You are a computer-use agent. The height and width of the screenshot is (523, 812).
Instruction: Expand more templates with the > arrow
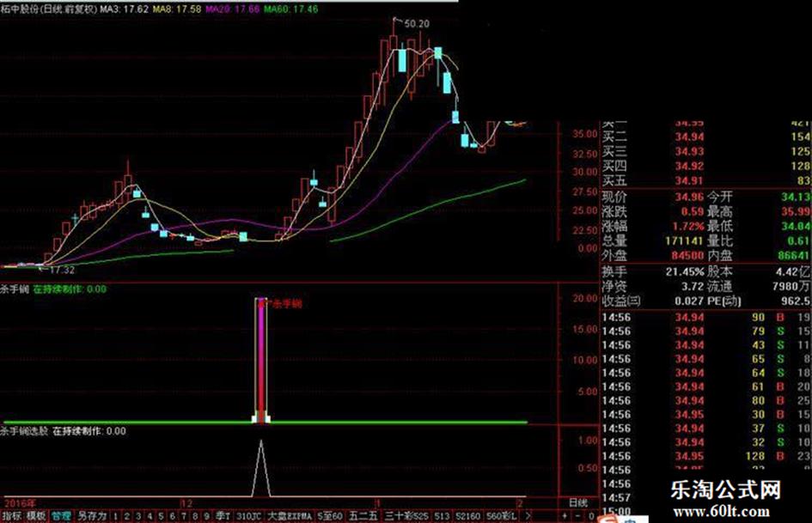[x=528, y=516]
